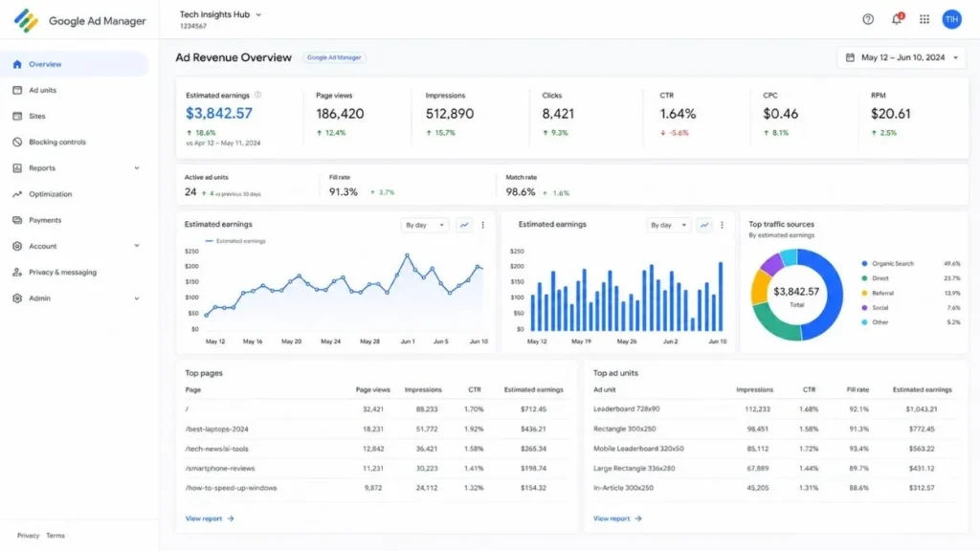980x551 pixels.
Task: Click the Payments sidebar icon
Action: [17, 220]
